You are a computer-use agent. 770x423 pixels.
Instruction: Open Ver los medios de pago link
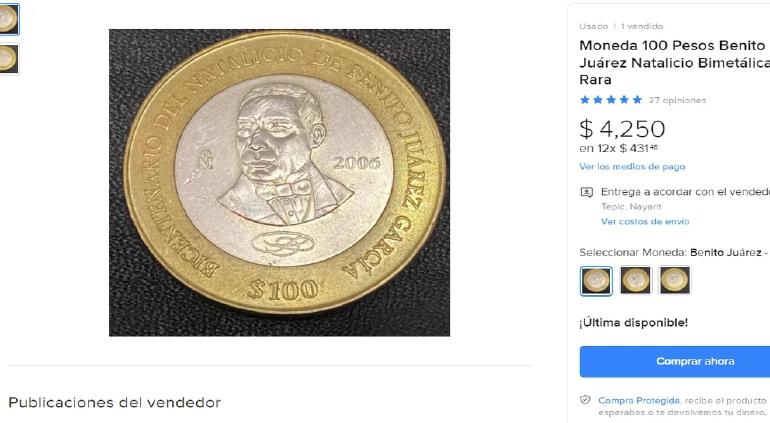pyautogui.click(x=632, y=167)
